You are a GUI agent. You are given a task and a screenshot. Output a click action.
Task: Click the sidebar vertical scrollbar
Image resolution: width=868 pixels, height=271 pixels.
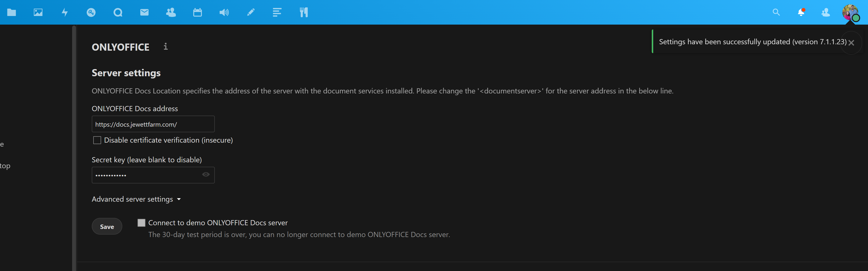74,148
